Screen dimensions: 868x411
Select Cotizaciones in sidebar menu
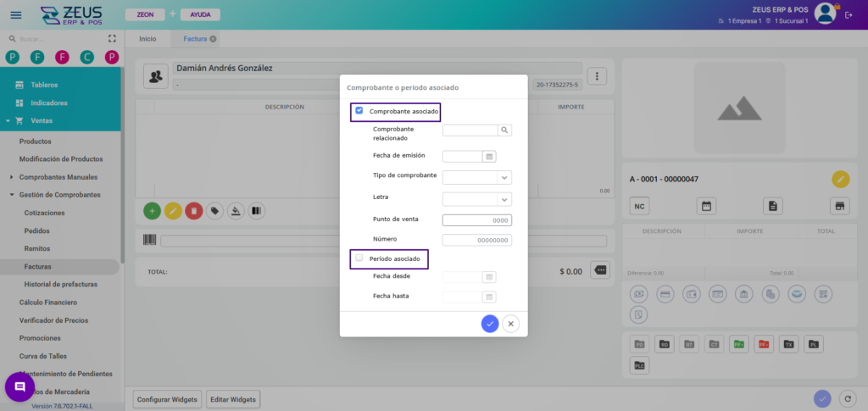click(x=45, y=213)
